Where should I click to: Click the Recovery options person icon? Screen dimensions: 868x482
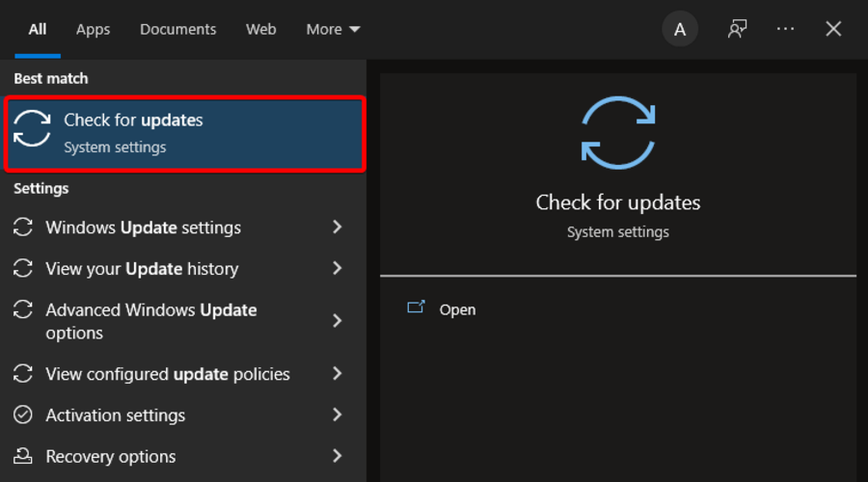(x=23, y=457)
